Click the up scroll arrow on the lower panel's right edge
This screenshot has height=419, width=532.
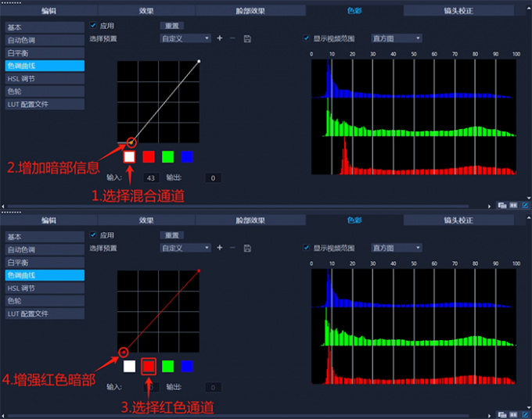(x=529, y=217)
